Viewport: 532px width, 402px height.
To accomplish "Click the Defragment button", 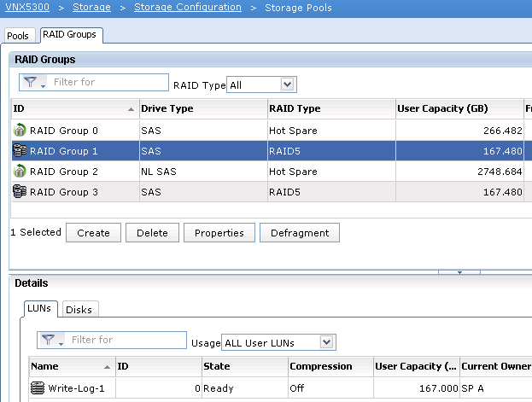I will click(x=300, y=233).
